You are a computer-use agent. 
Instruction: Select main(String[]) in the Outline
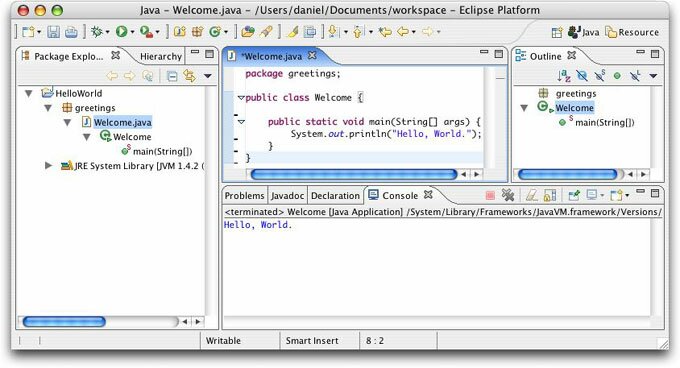coord(605,123)
